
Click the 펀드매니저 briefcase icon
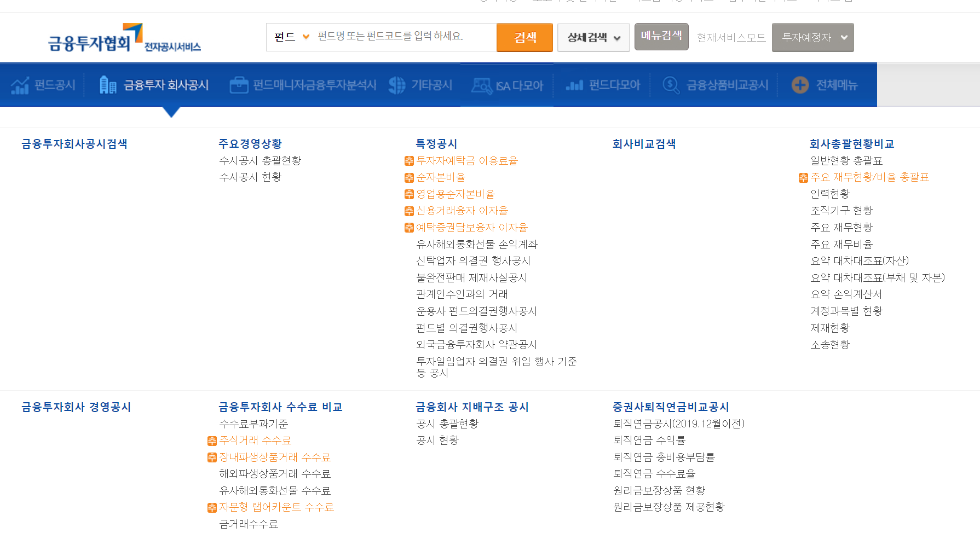point(239,85)
